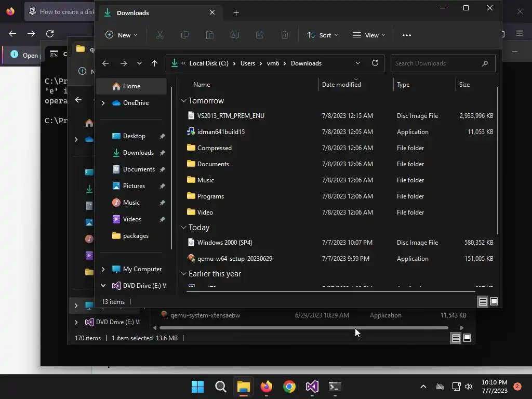Click Visual Studio taskbar icon
Screen dimensions: 532x399
coord(312,387)
